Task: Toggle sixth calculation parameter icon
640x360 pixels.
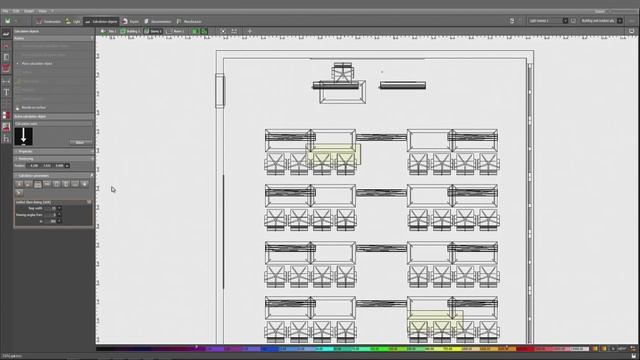Action: (x=66, y=184)
